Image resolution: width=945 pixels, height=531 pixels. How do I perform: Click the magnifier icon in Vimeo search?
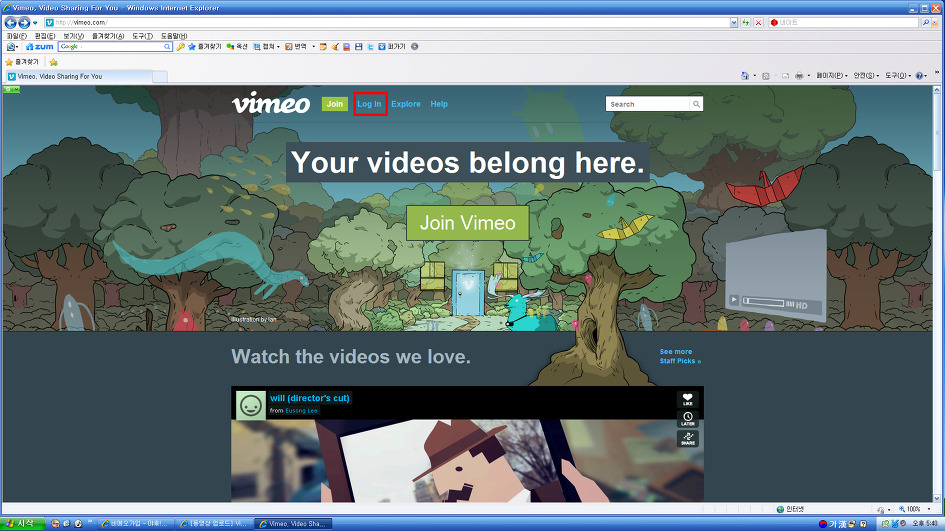[x=696, y=104]
